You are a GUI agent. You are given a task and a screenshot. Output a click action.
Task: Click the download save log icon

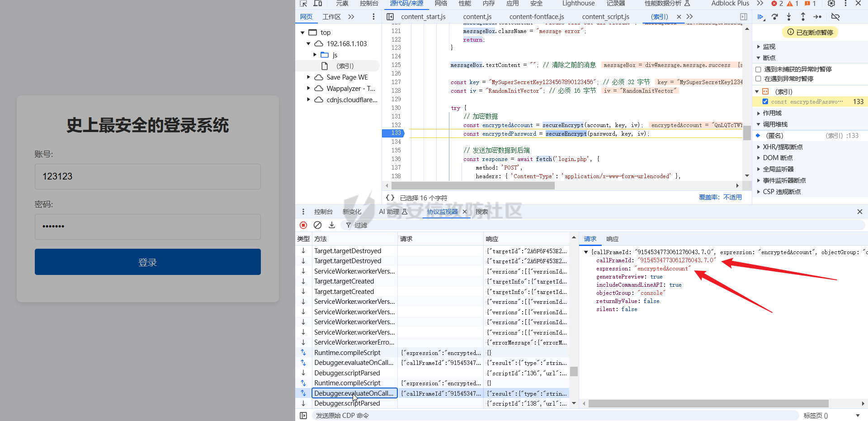point(332,225)
